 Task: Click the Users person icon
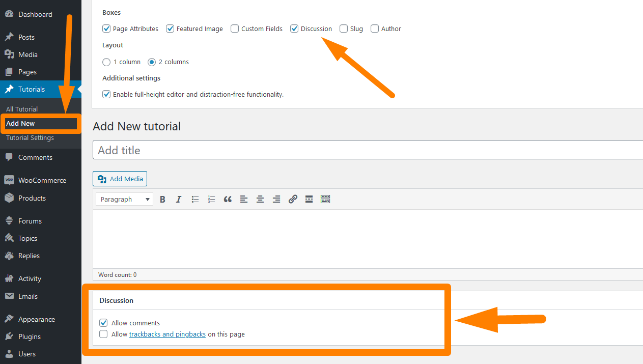click(x=9, y=354)
